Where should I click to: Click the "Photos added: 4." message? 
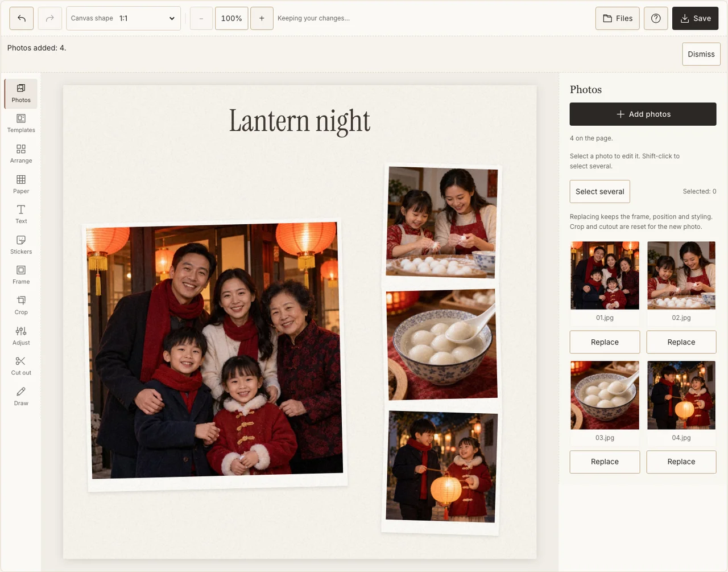coord(37,48)
